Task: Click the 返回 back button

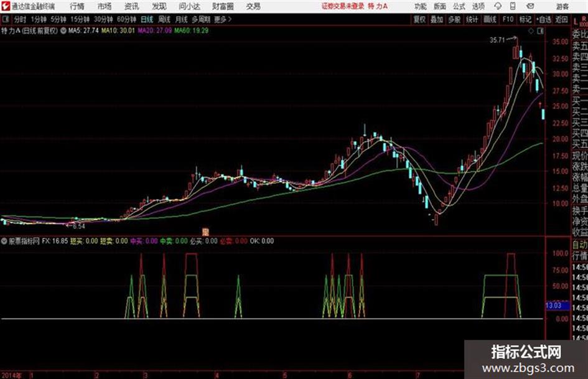Action: [561, 19]
